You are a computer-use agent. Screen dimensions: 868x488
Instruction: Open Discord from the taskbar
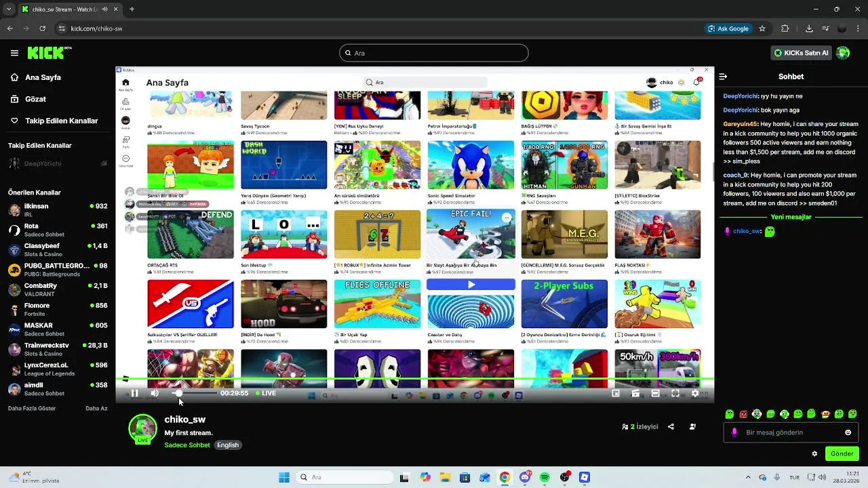525,477
